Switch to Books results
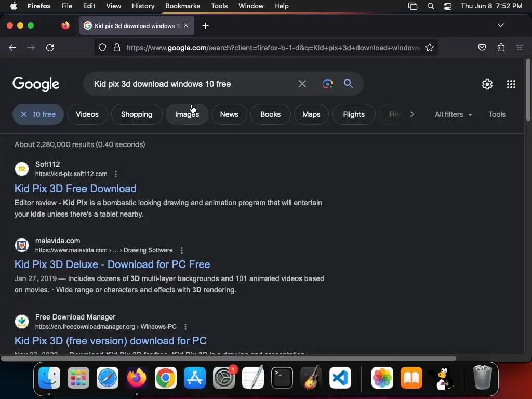This screenshot has height=399, width=532. point(270,114)
